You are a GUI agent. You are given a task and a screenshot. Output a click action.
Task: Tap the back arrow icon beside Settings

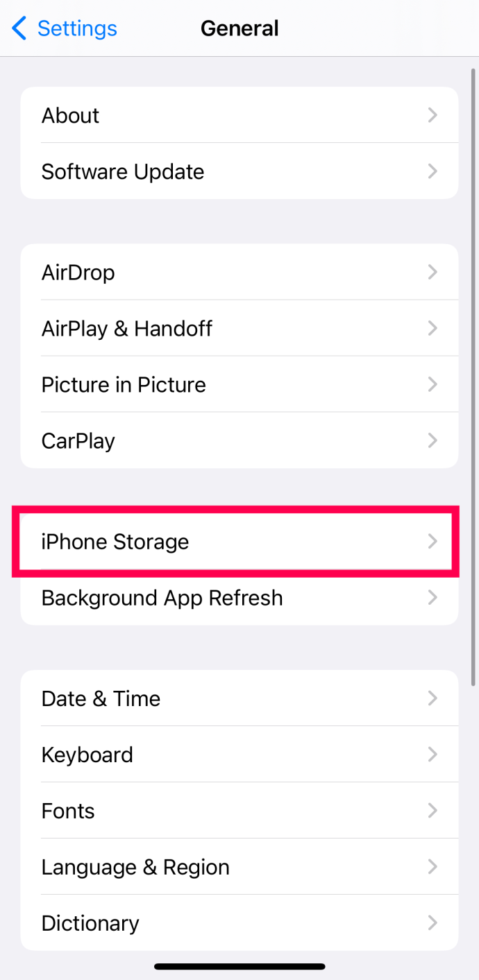(x=19, y=28)
